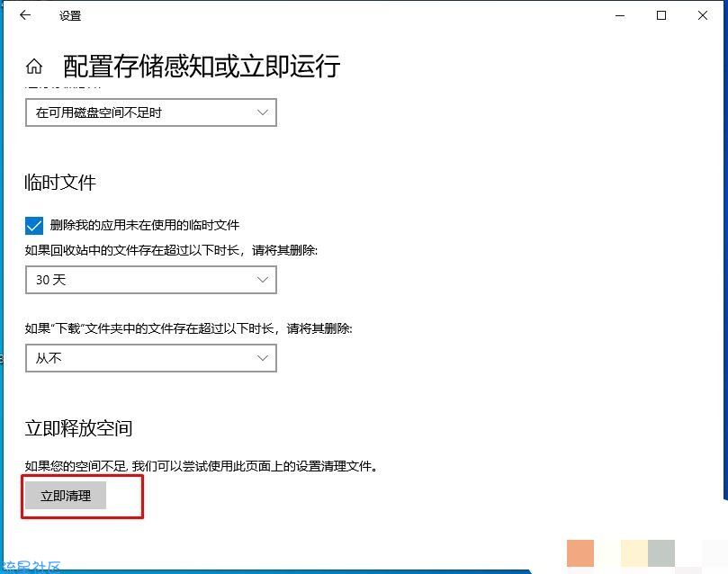Maximize the Settings window
The height and width of the screenshot is (574, 728).
coord(661,16)
